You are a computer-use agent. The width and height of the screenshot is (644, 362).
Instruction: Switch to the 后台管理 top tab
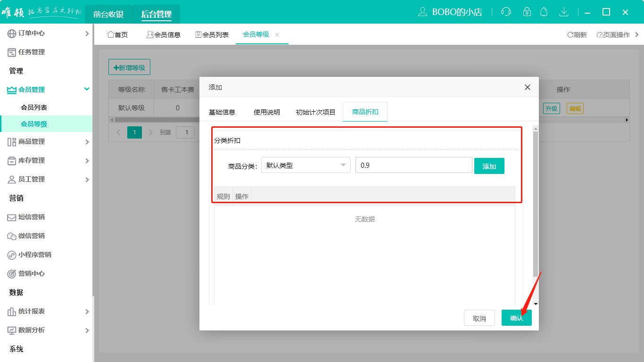click(157, 14)
